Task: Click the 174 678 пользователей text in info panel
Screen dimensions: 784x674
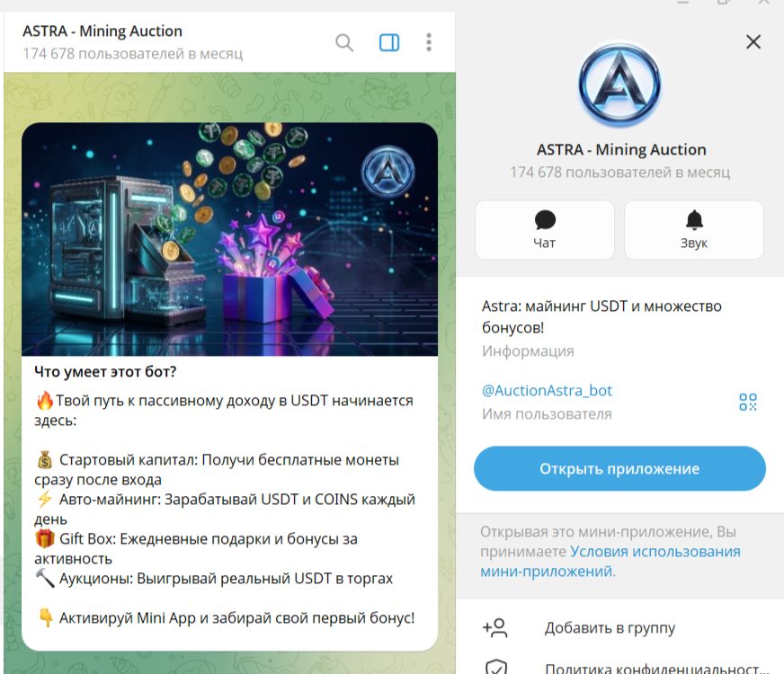Action: 619,173
